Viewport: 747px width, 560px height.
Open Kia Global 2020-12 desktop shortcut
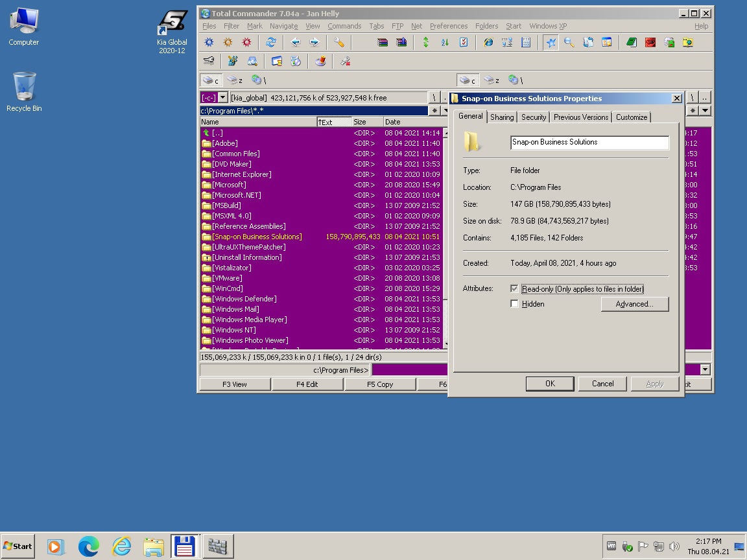[172, 32]
